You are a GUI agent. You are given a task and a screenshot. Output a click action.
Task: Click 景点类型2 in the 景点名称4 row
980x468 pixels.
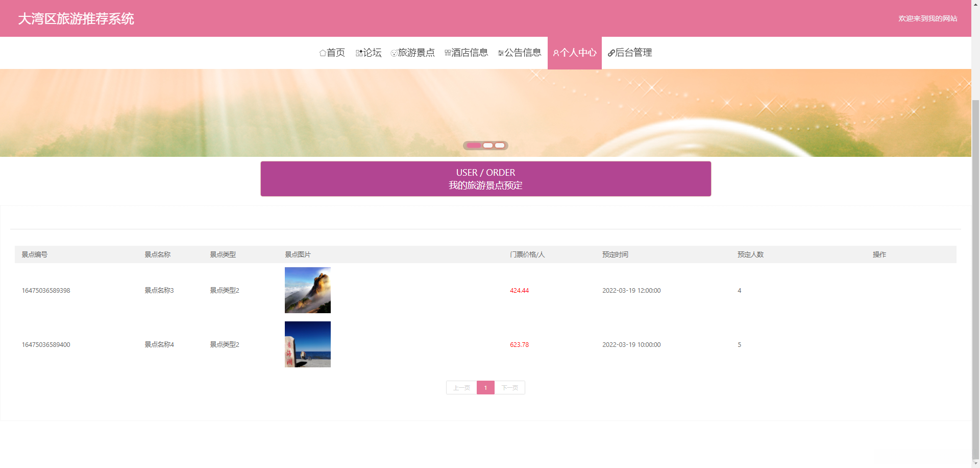coord(225,345)
